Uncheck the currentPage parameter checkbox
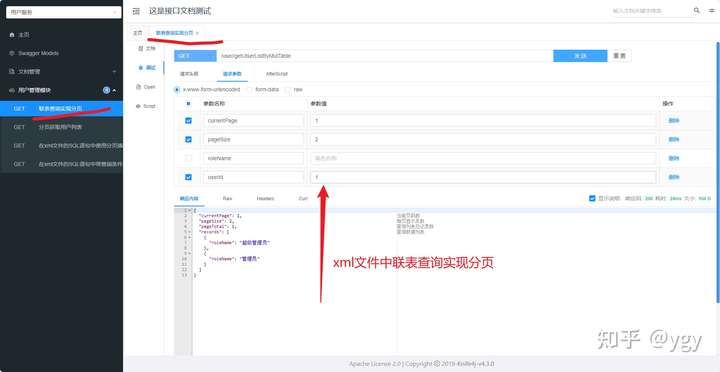Screen dimensions: 720x372 188,120
